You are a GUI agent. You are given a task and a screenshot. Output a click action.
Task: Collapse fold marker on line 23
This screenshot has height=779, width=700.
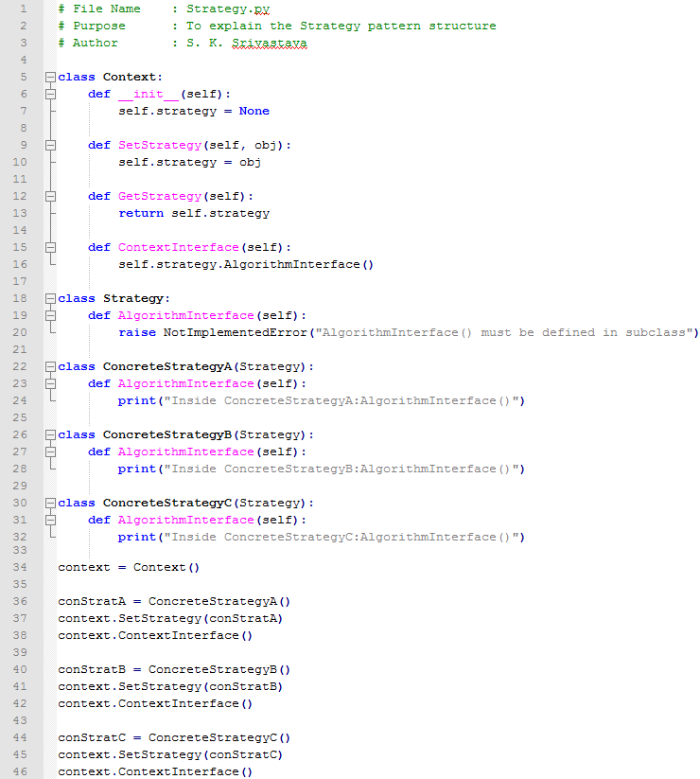50,383
